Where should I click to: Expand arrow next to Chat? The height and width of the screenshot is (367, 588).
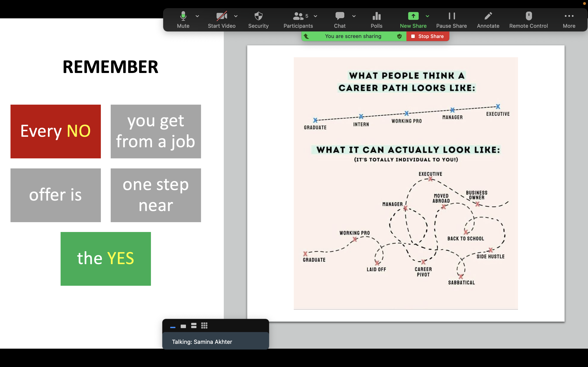pyautogui.click(x=354, y=16)
